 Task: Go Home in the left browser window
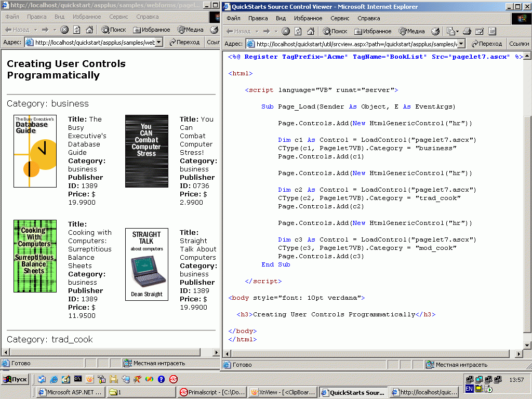[x=89, y=30]
